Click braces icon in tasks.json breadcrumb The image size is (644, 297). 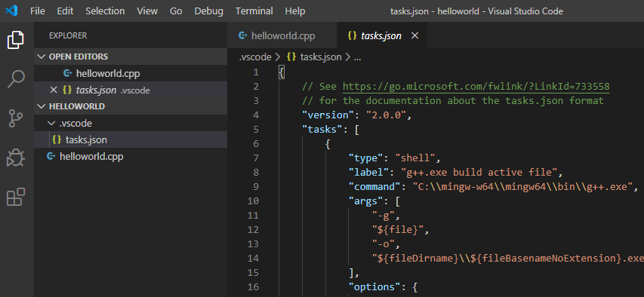[x=291, y=57]
